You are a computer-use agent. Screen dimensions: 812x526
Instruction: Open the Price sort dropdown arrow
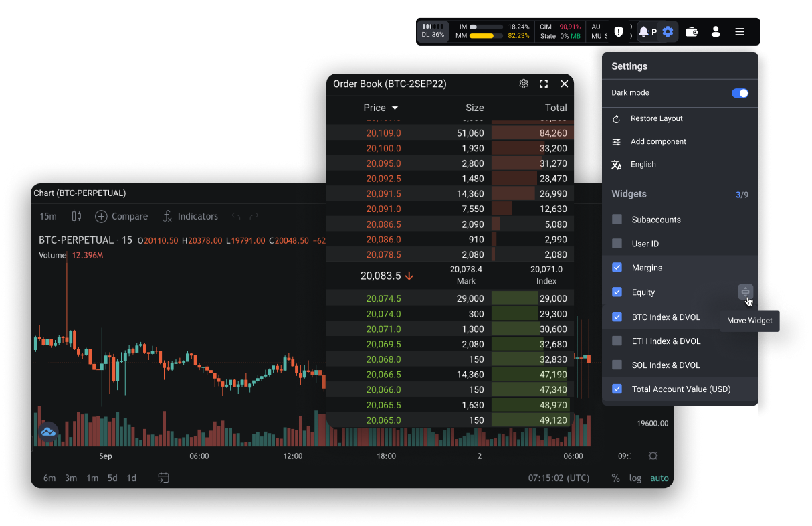[395, 108]
